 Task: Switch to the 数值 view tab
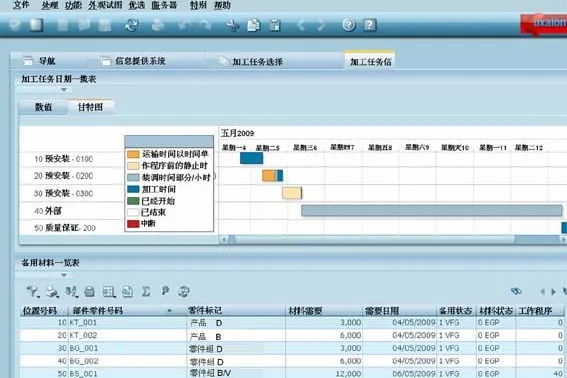click(43, 107)
